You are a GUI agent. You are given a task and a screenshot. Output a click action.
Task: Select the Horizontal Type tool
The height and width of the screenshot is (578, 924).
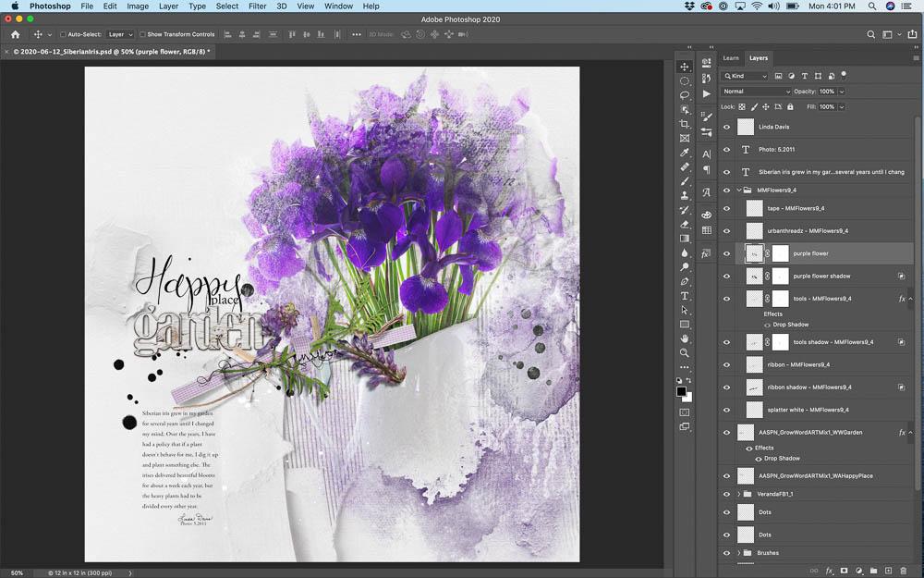[x=684, y=296]
